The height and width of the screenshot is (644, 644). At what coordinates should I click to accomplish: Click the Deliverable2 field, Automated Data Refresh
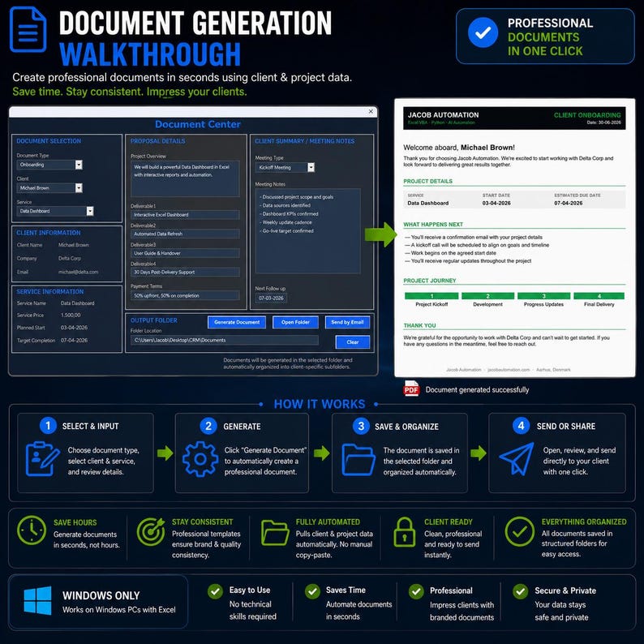185,234
